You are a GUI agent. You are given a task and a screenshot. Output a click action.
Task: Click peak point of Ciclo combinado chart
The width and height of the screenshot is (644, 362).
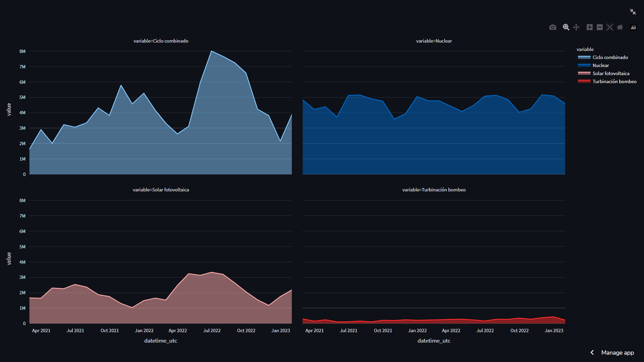tap(211, 51)
